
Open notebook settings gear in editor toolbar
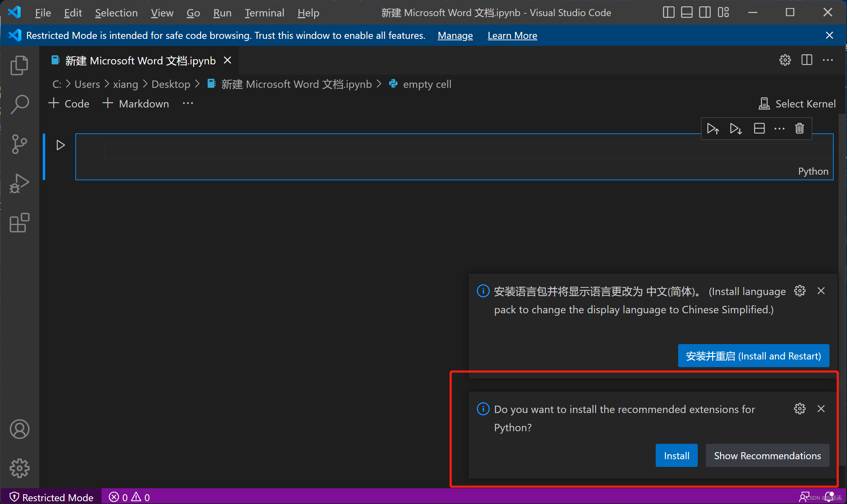tap(785, 60)
